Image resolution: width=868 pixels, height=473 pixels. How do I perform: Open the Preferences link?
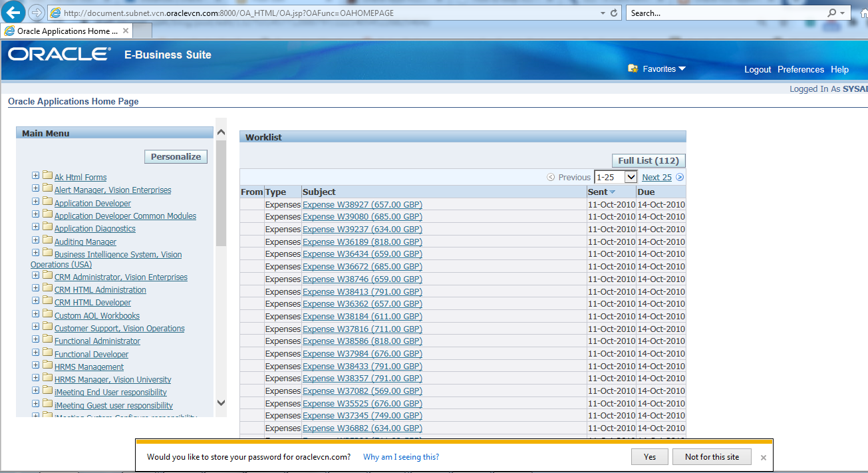coord(801,69)
